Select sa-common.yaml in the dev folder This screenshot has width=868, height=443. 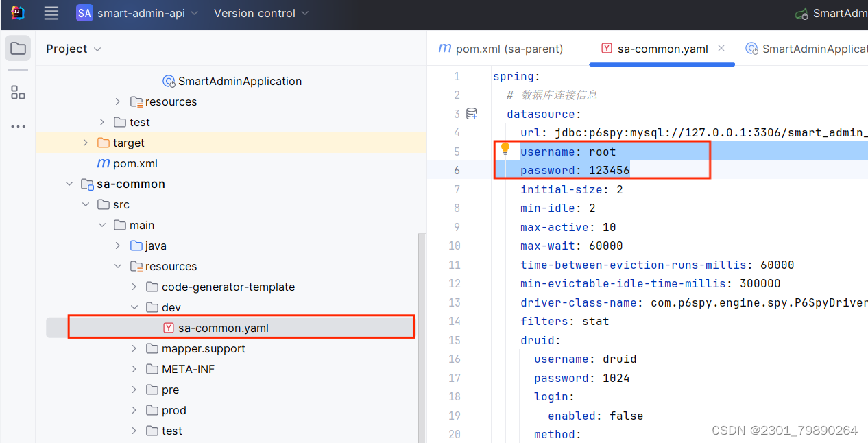pos(223,328)
